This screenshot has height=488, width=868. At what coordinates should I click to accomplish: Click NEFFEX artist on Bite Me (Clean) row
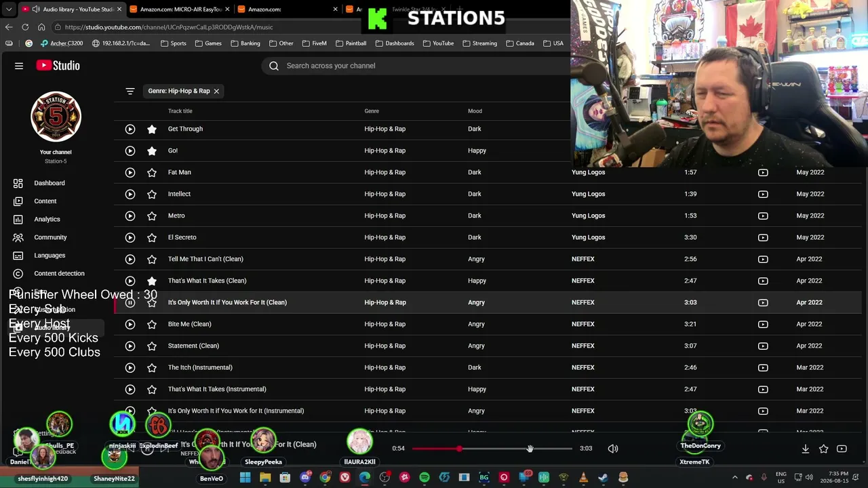[583, 324]
